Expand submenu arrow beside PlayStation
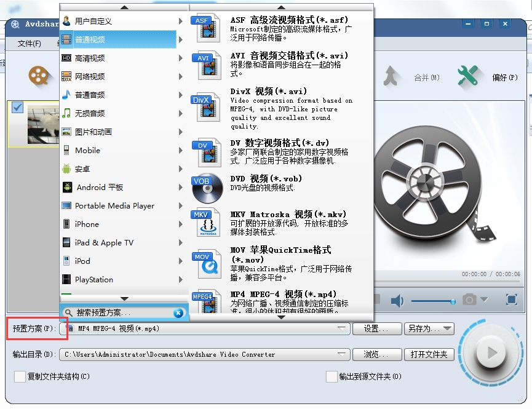 (181, 279)
